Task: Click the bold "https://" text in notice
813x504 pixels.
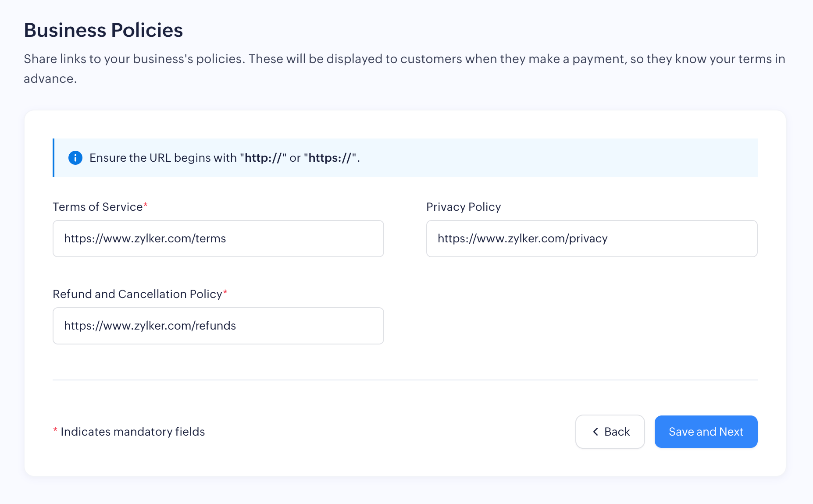Action: tap(330, 158)
